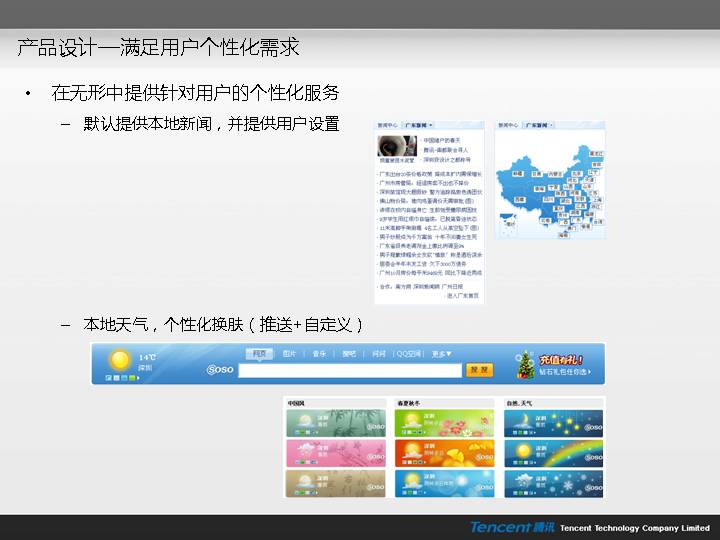This screenshot has width=720, height=540.
Task: Switch to the 音乐 search tab
Action: 319,353
